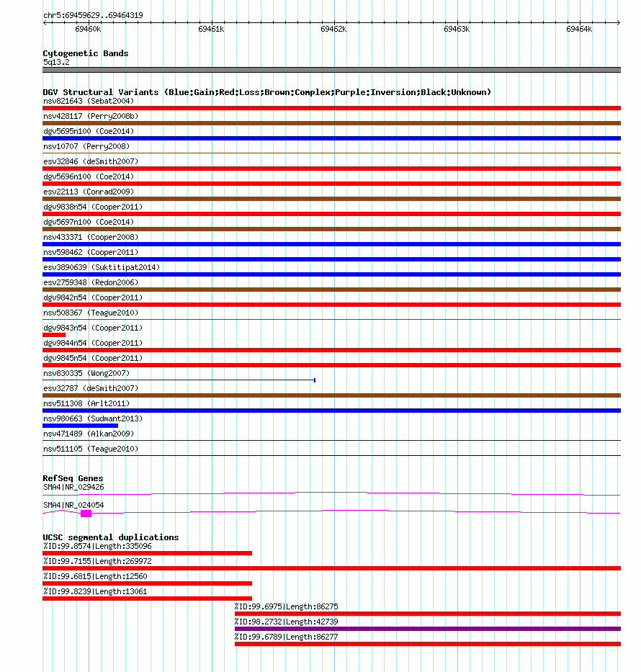641x672 pixels.
Task: Open the RefSeq Genes track title
Action: (x=73, y=478)
